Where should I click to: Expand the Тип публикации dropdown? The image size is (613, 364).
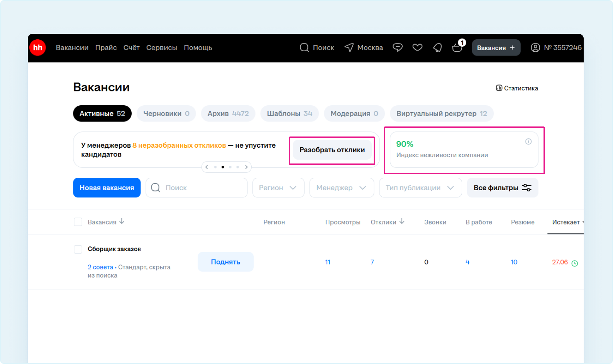(420, 188)
